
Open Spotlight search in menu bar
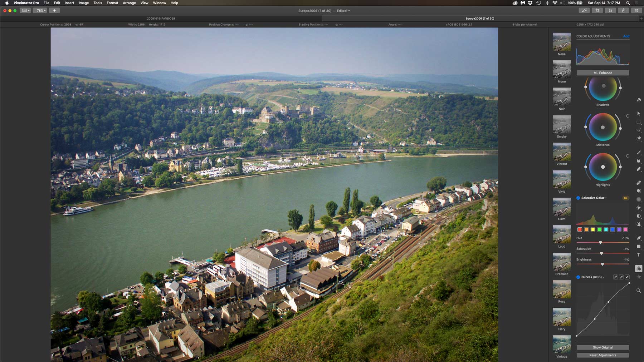tap(628, 3)
